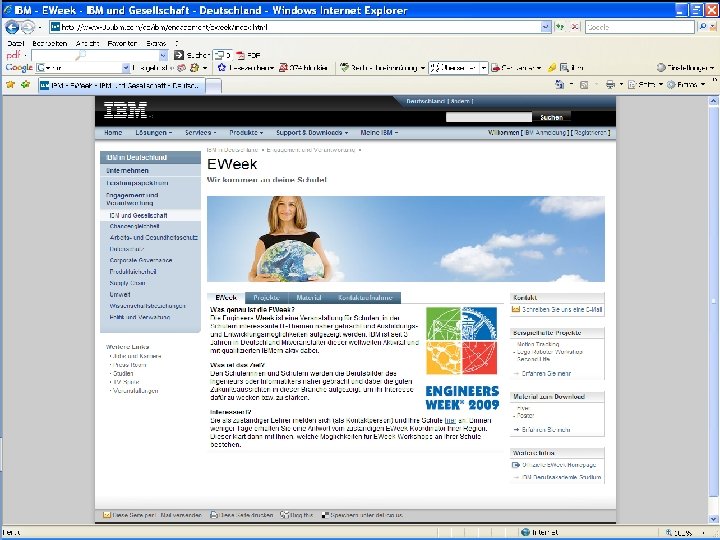Open the Google toolbar search box dropdown

(x=126, y=68)
